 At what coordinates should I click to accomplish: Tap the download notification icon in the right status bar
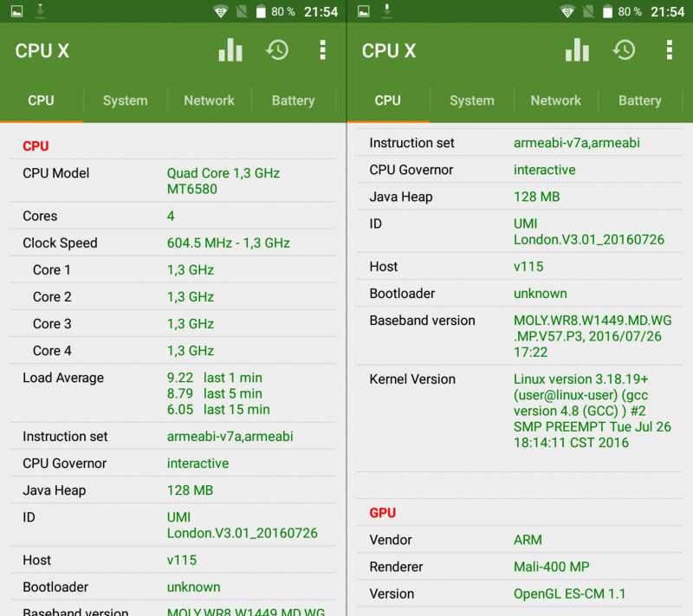386,10
